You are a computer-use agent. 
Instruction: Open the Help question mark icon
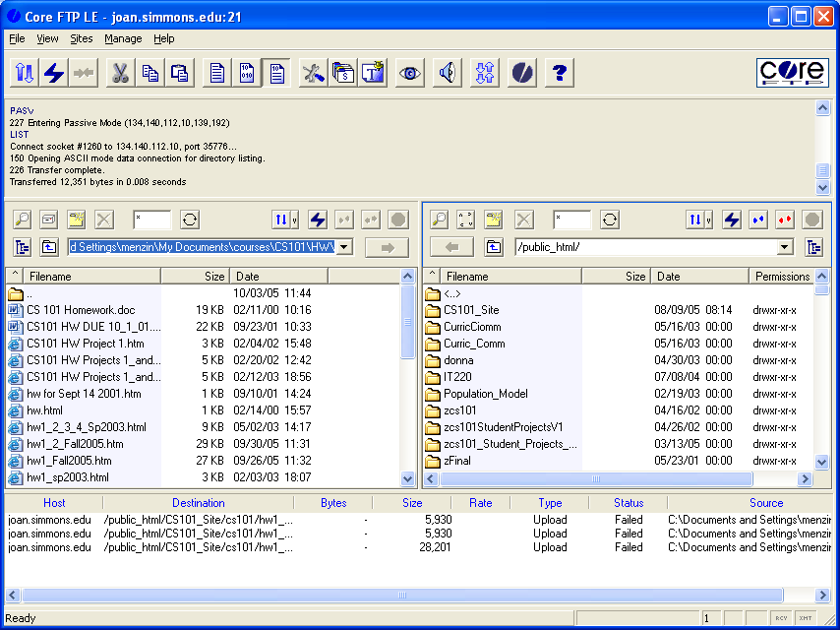coord(560,74)
